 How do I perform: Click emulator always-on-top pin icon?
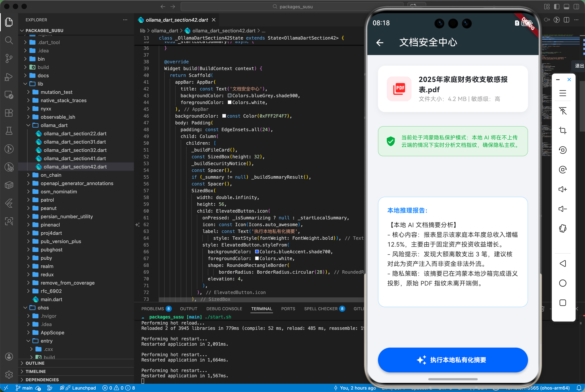[563, 111]
